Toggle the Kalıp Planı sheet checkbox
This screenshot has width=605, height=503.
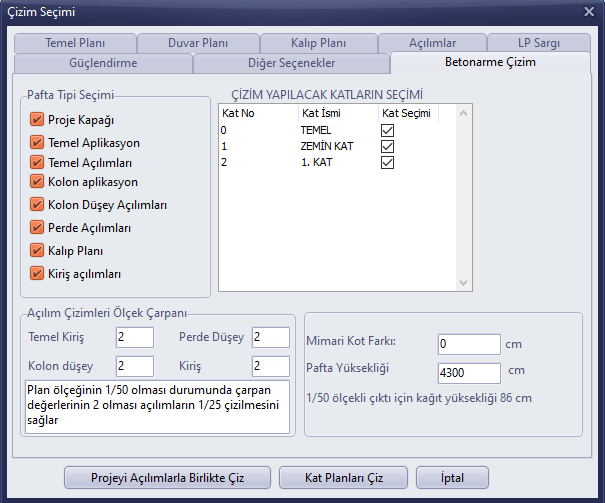pyautogui.click(x=37, y=251)
